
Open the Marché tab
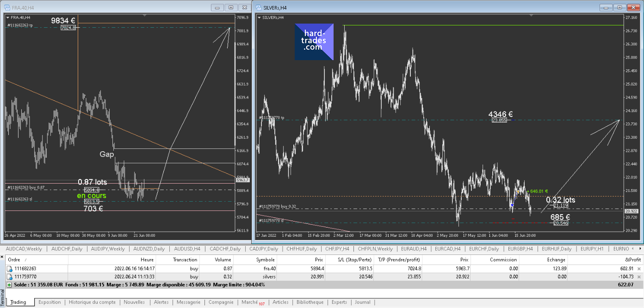[x=250, y=302]
